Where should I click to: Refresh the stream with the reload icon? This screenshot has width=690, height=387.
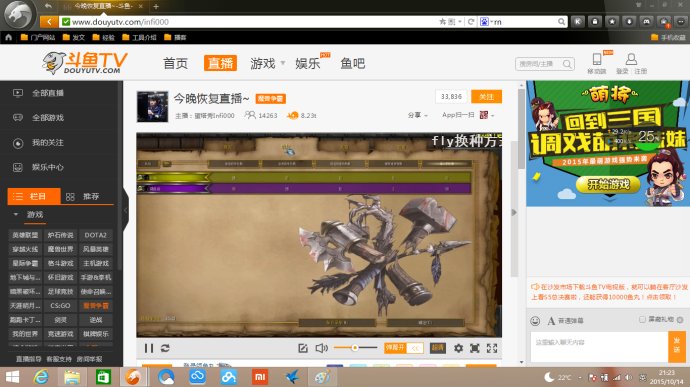click(x=165, y=348)
